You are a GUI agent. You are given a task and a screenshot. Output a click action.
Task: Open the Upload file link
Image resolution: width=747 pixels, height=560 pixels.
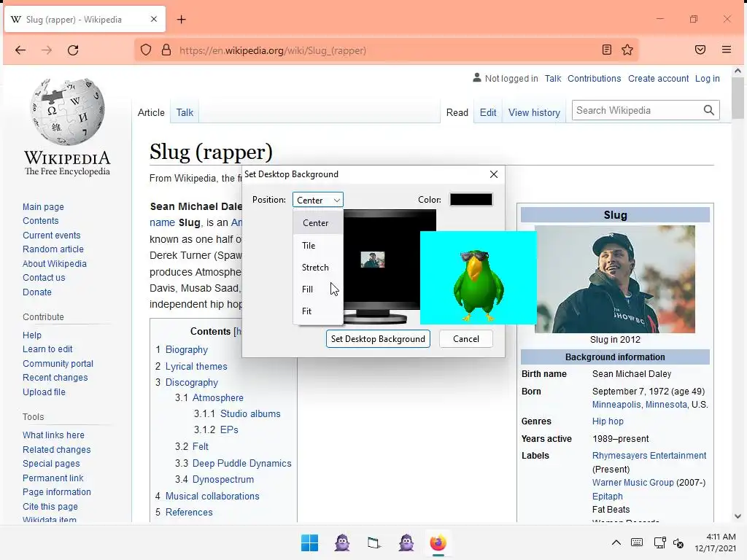pos(44,392)
